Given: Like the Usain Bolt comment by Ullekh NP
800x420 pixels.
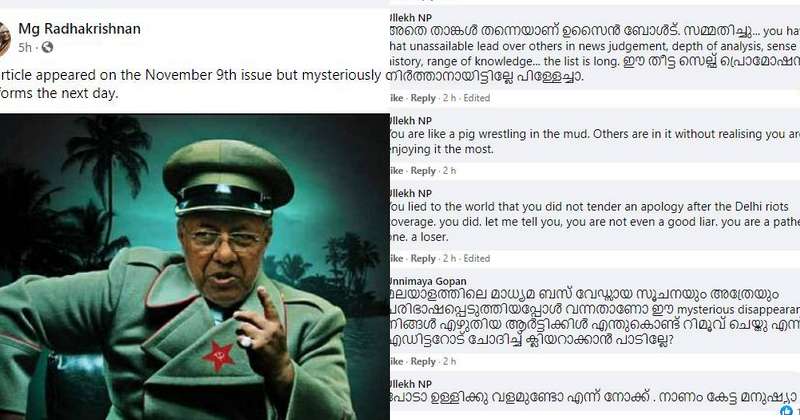Looking at the screenshot, I should click(x=396, y=98).
